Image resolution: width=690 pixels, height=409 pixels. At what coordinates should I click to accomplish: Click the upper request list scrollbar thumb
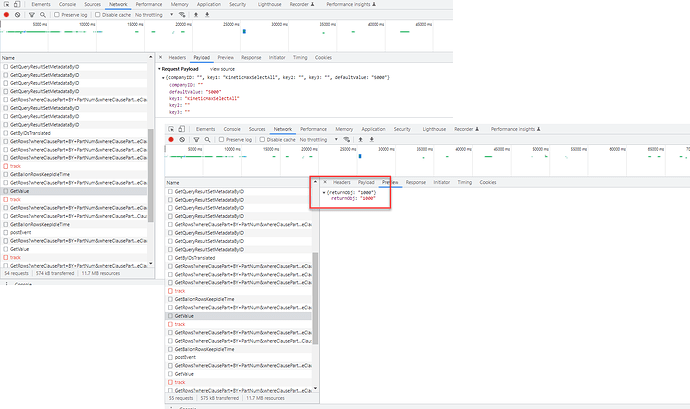coord(151,175)
